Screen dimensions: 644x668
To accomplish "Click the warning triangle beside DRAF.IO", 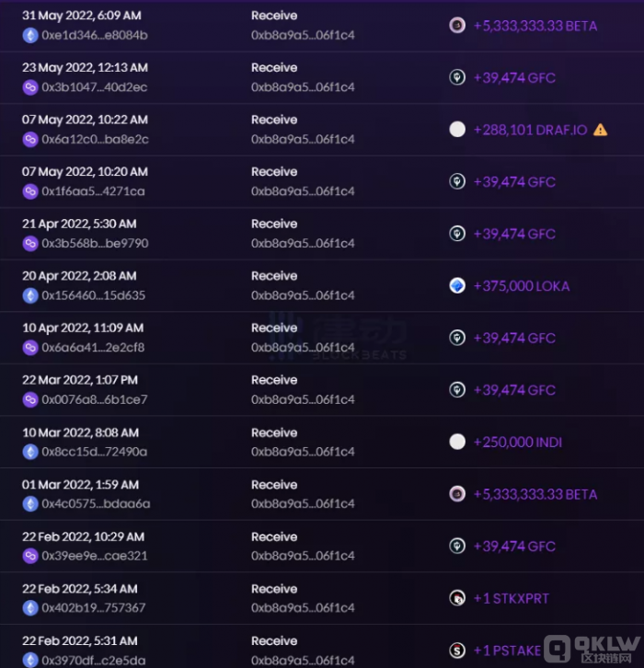I will pos(600,130).
